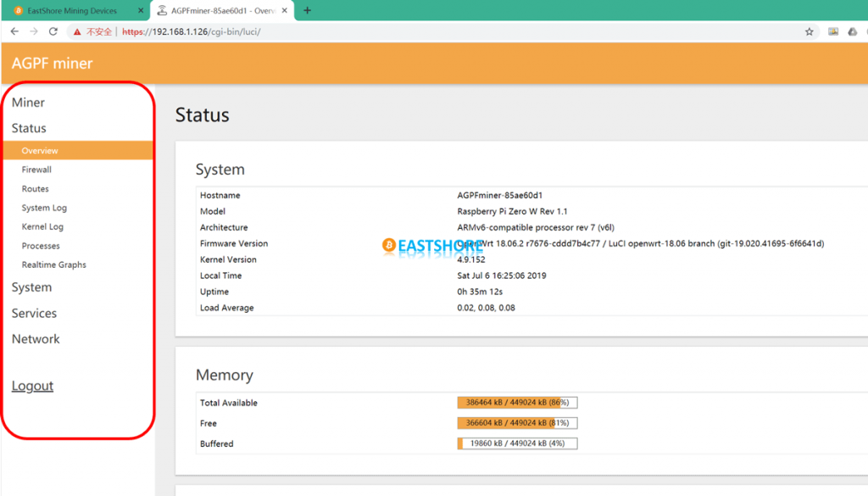This screenshot has height=496, width=868.
Task: Click the bookmark star icon
Action: point(810,30)
